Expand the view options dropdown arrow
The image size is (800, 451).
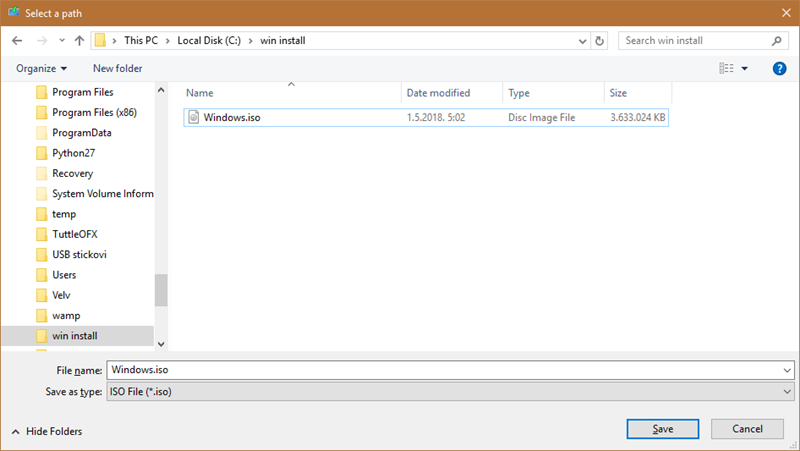click(x=745, y=69)
